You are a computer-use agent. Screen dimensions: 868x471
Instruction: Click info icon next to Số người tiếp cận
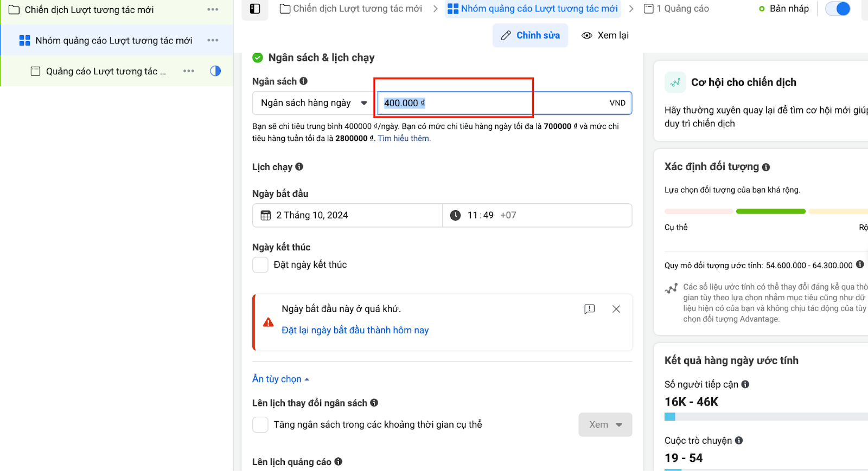coord(745,384)
